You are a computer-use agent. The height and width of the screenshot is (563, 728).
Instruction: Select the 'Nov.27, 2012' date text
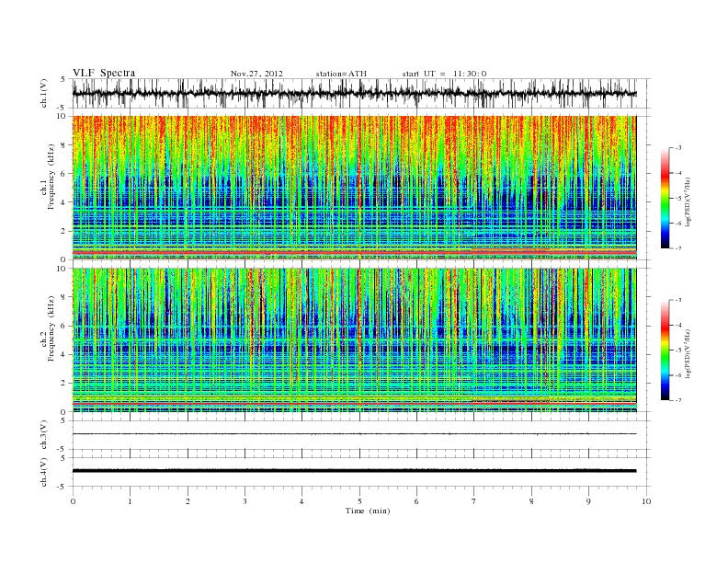click(x=256, y=74)
